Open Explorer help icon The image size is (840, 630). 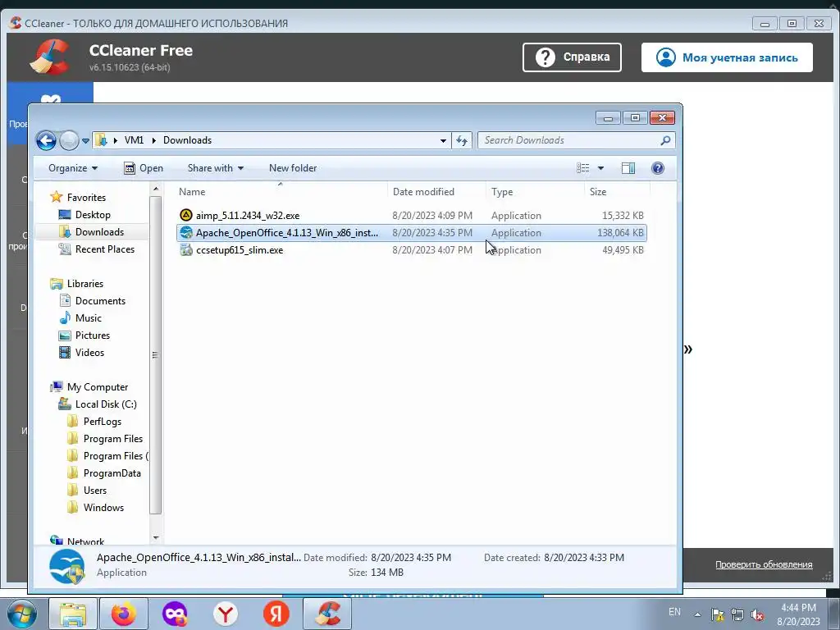658,168
